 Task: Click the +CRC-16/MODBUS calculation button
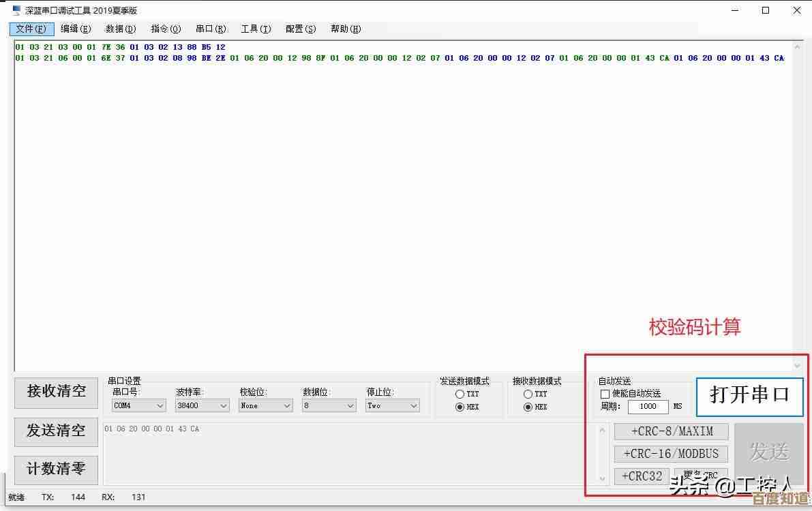670,453
